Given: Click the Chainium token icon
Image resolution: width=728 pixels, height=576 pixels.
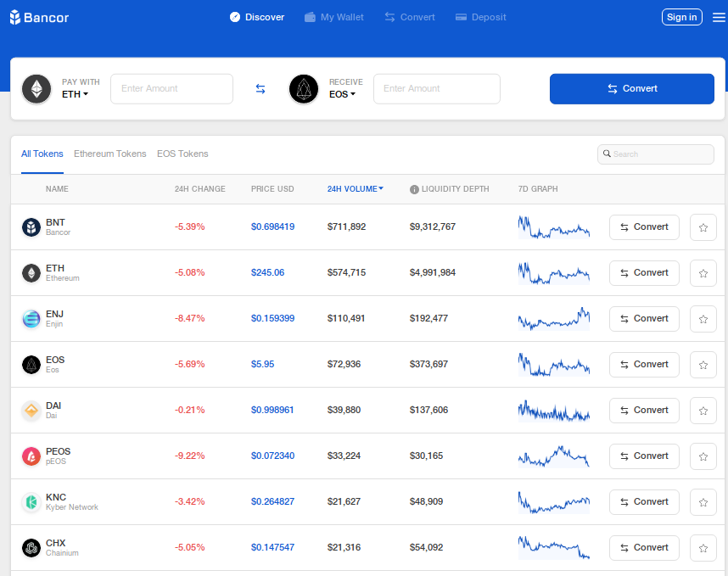Looking at the screenshot, I should [31, 548].
